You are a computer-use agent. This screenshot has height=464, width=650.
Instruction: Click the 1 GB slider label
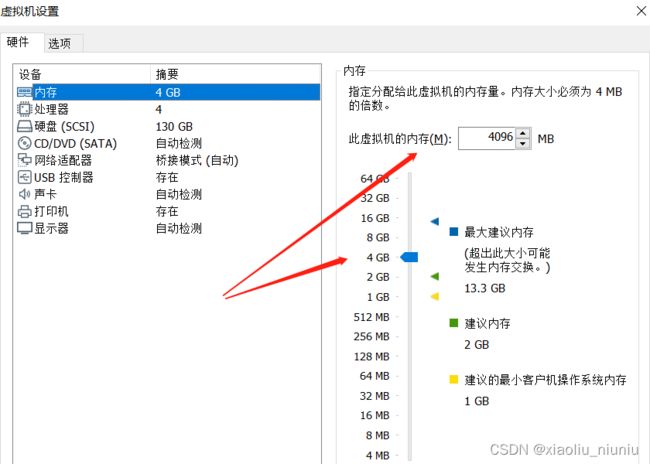tap(378, 297)
